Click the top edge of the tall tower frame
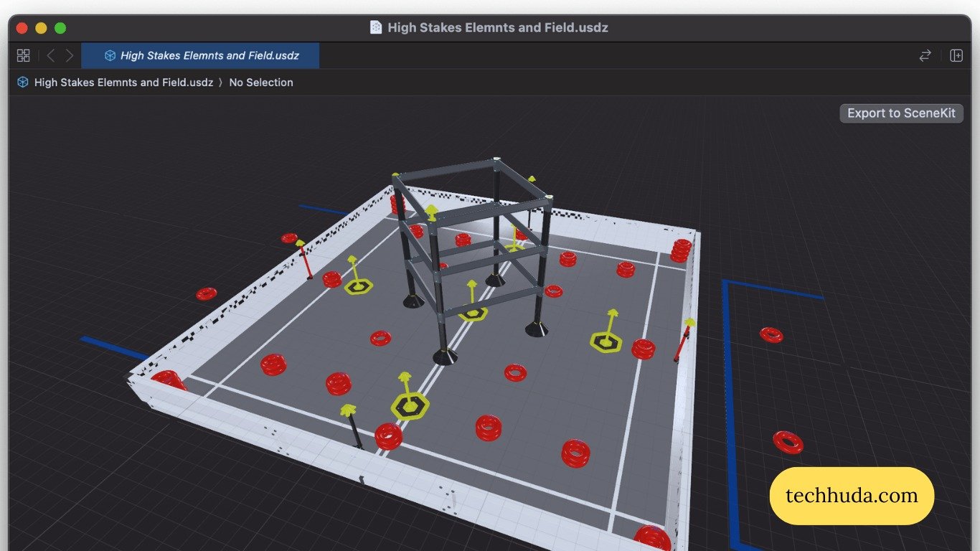This screenshot has height=551, width=980. pos(445,166)
